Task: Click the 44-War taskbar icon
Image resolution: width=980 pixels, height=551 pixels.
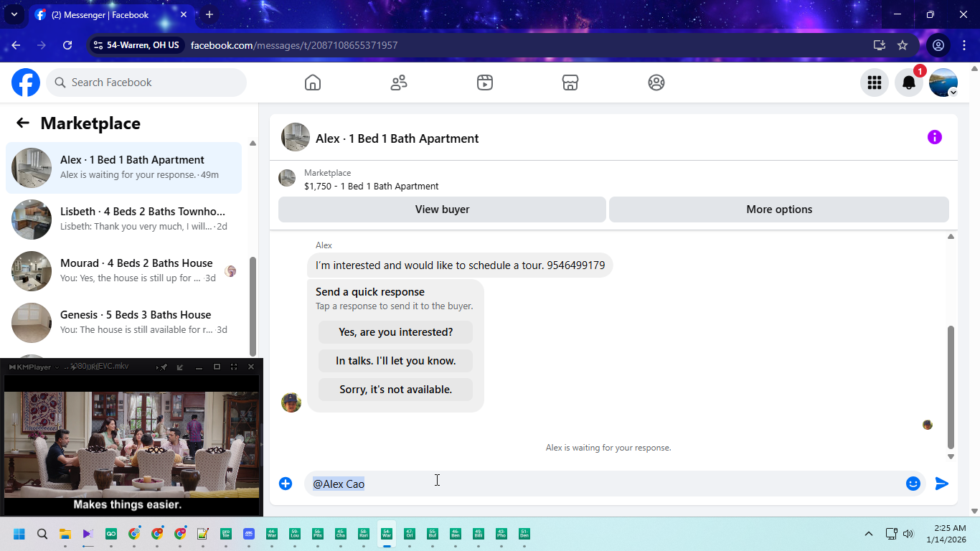Action: click(272, 534)
